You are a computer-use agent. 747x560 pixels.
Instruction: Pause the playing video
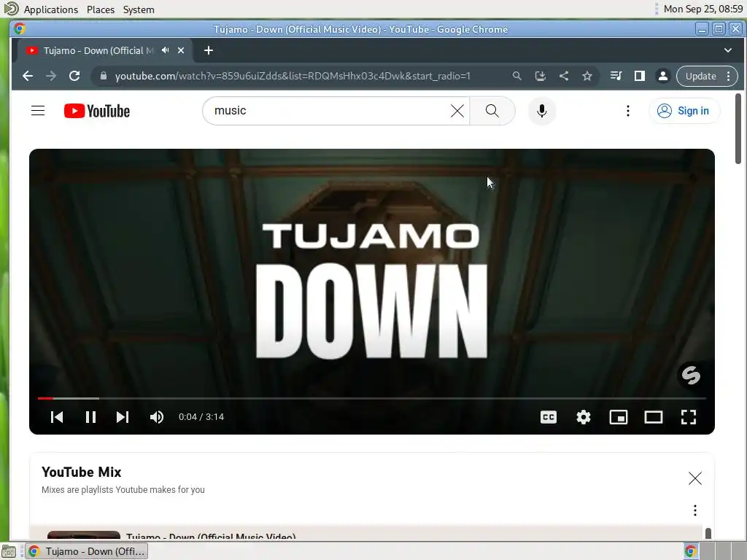coord(90,417)
